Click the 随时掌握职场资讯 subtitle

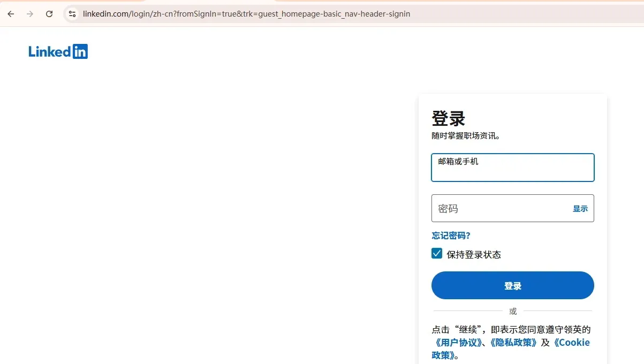[x=465, y=135]
